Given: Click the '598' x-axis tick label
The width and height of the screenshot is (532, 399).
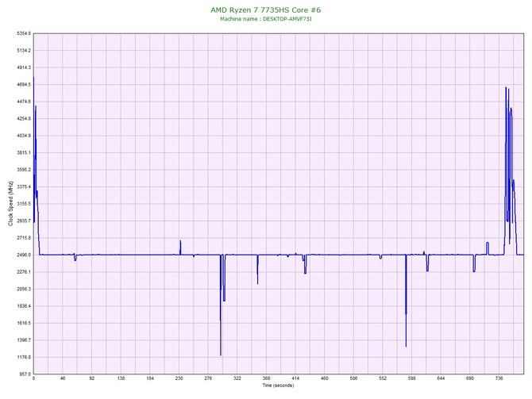Looking at the screenshot, I should pos(412,378).
